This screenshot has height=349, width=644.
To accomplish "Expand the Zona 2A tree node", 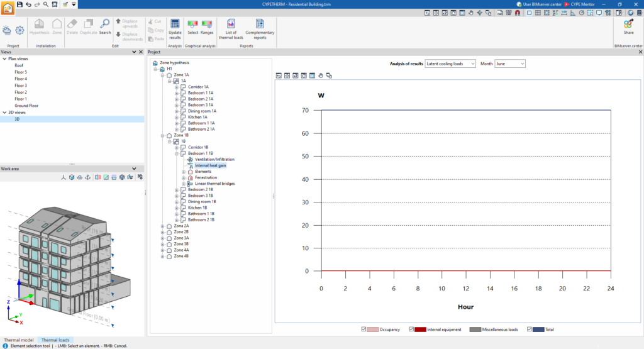I will (163, 226).
